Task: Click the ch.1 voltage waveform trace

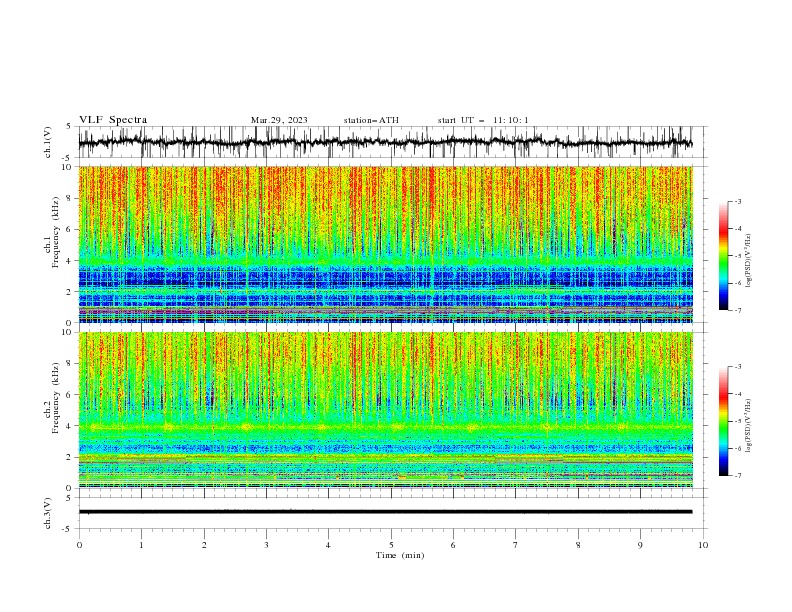Action: (385, 142)
